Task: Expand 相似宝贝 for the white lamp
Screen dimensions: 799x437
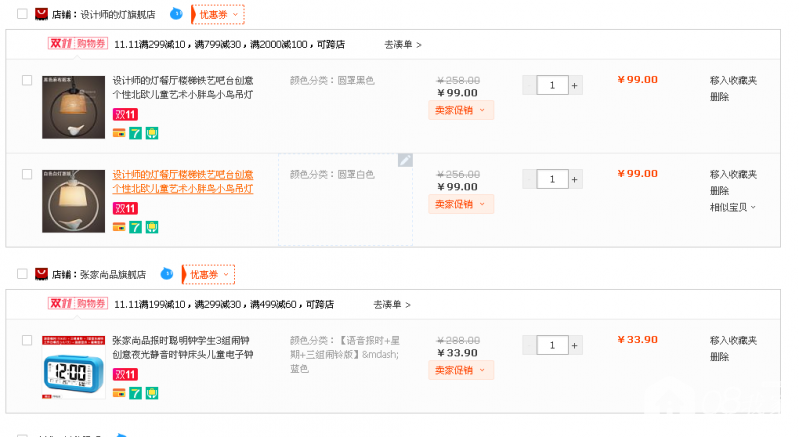Action: click(733, 207)
